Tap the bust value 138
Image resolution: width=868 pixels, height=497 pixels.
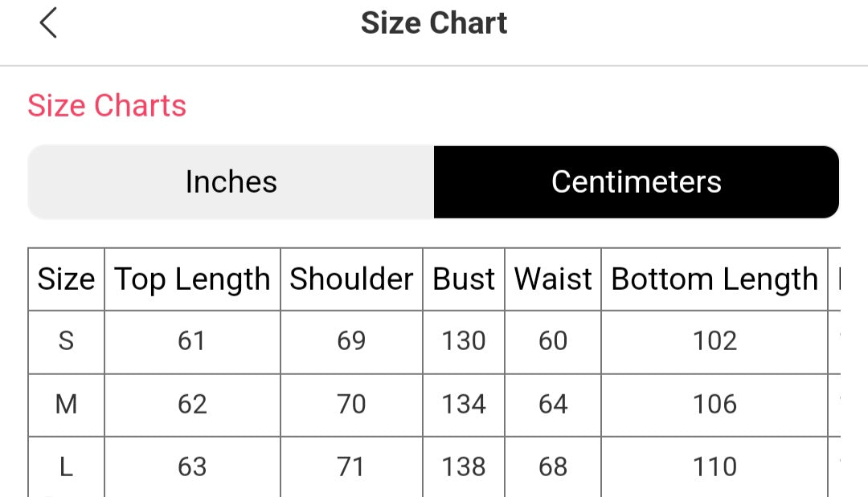464,467
